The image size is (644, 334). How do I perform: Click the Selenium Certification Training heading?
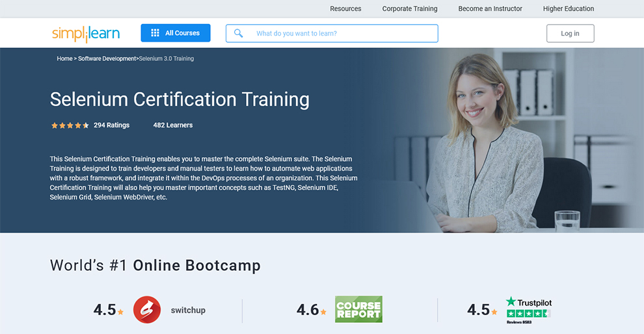pyautogui.click(x=180, y=99)
